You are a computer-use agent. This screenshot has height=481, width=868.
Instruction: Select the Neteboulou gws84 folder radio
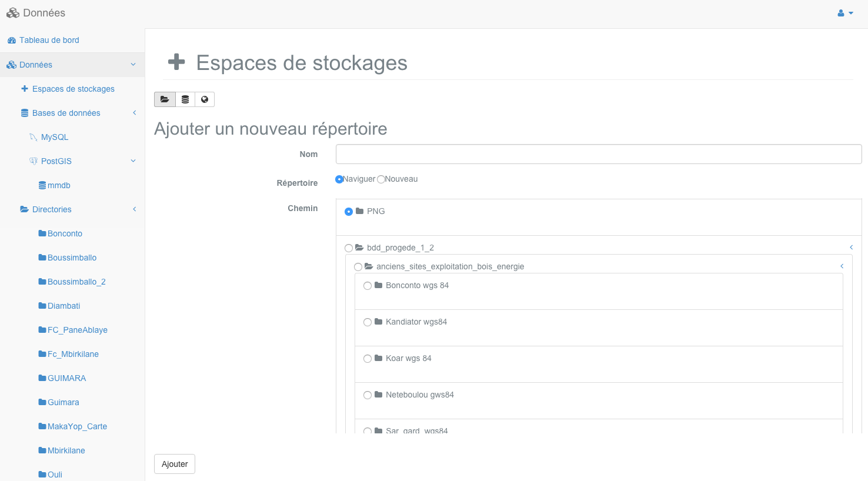368,395
